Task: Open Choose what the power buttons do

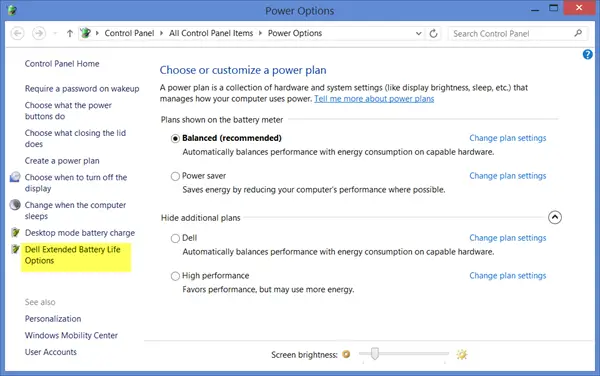Action: click(x=68, y=111)
